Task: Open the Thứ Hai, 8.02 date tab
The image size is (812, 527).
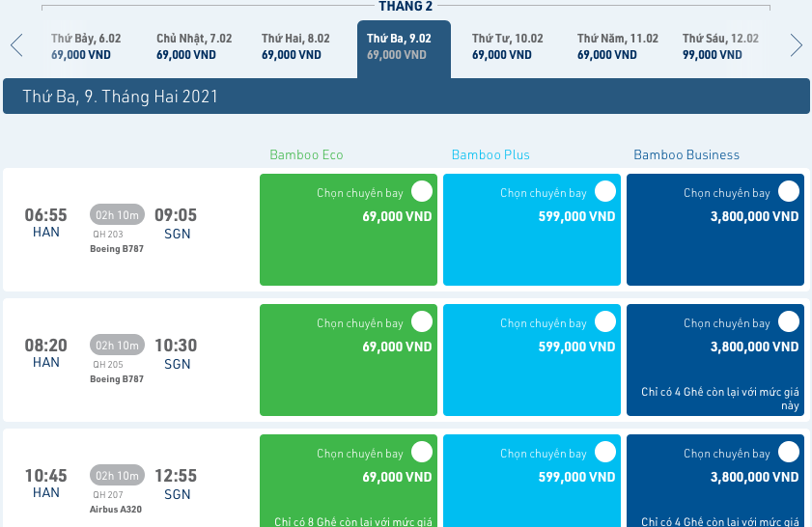Action: coord(295,46)
